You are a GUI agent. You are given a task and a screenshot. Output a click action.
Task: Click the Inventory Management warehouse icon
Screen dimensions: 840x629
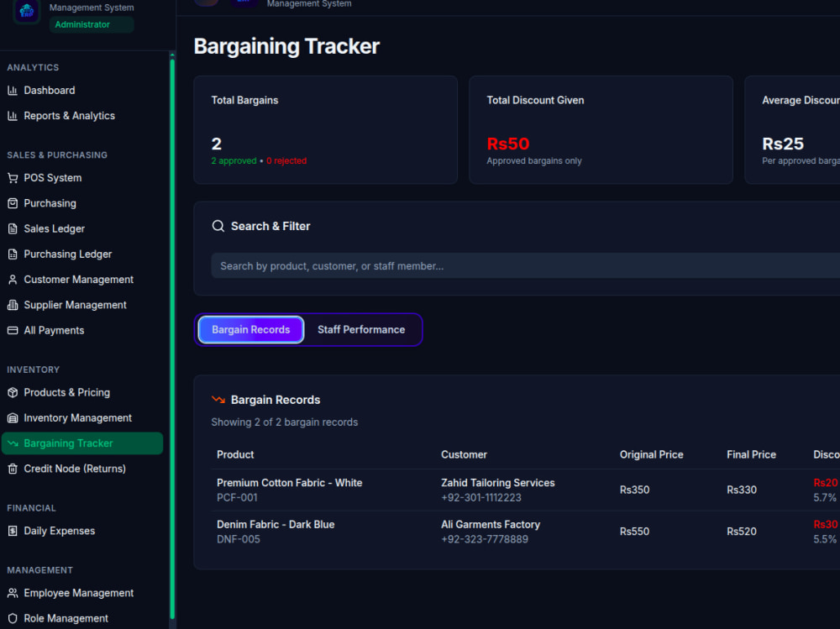pos(13,418)
